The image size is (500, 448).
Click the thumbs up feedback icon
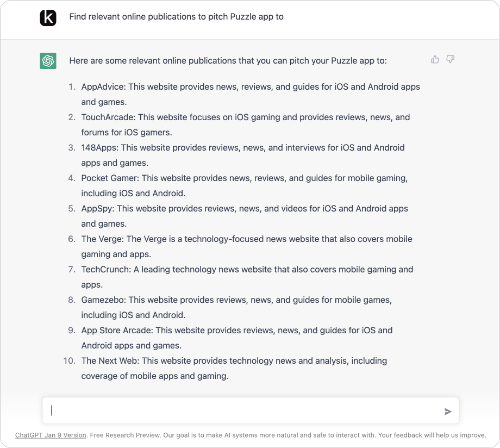click(x=435, y=59)
